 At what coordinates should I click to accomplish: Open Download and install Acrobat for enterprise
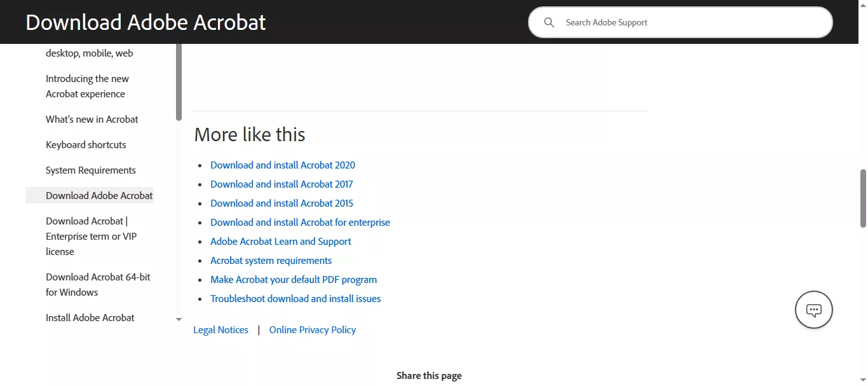[x=300, y=222]
